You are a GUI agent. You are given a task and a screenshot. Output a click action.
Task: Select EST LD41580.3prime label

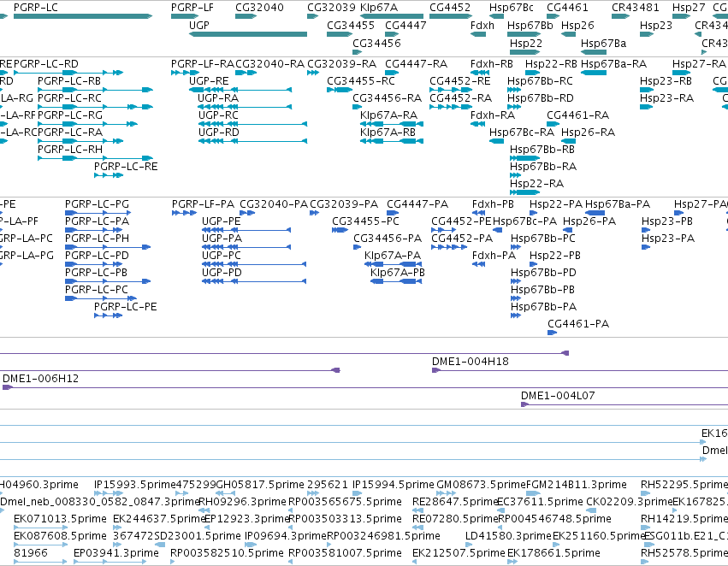(508, 536)
